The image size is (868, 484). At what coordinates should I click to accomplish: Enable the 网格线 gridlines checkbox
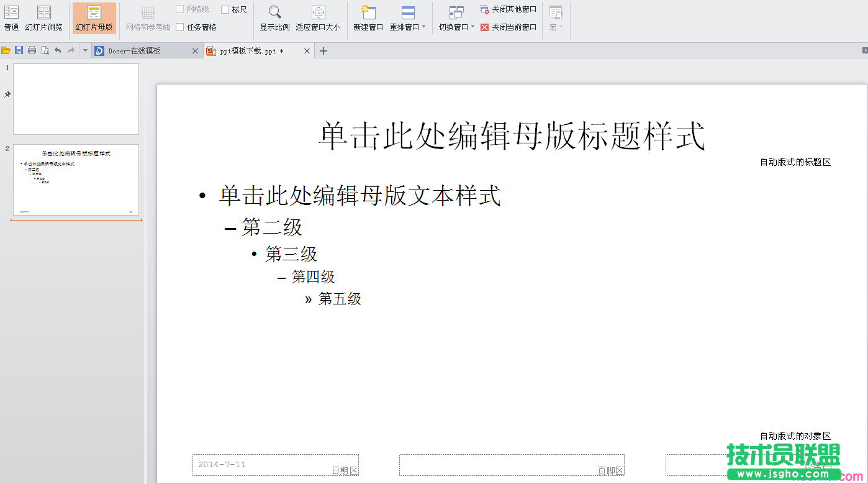181,9
